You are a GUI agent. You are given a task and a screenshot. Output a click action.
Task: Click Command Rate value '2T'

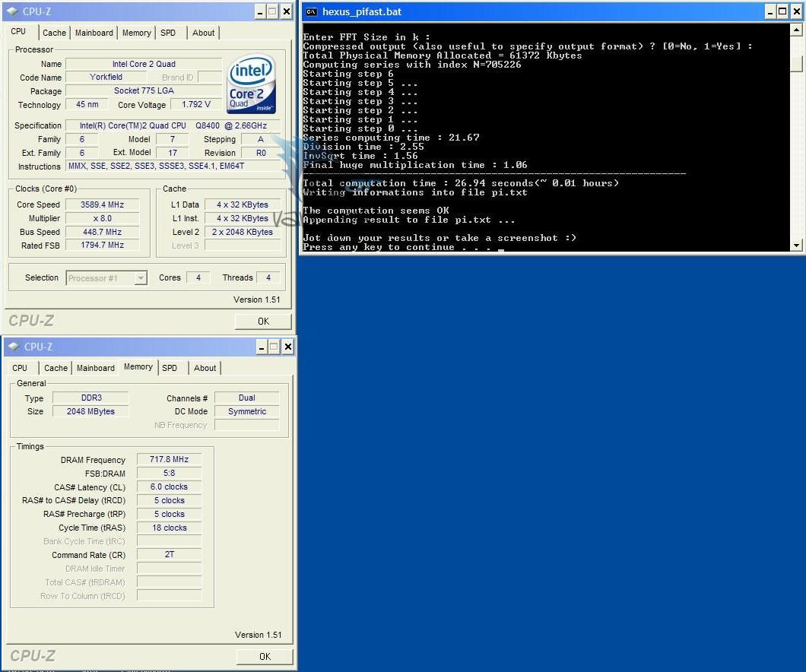[169, 555]
